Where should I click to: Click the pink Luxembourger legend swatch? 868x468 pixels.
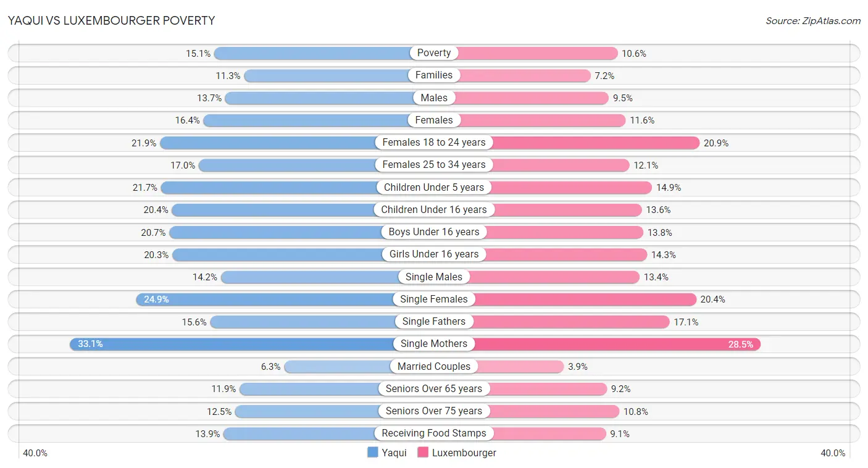(x=423, y=453)
